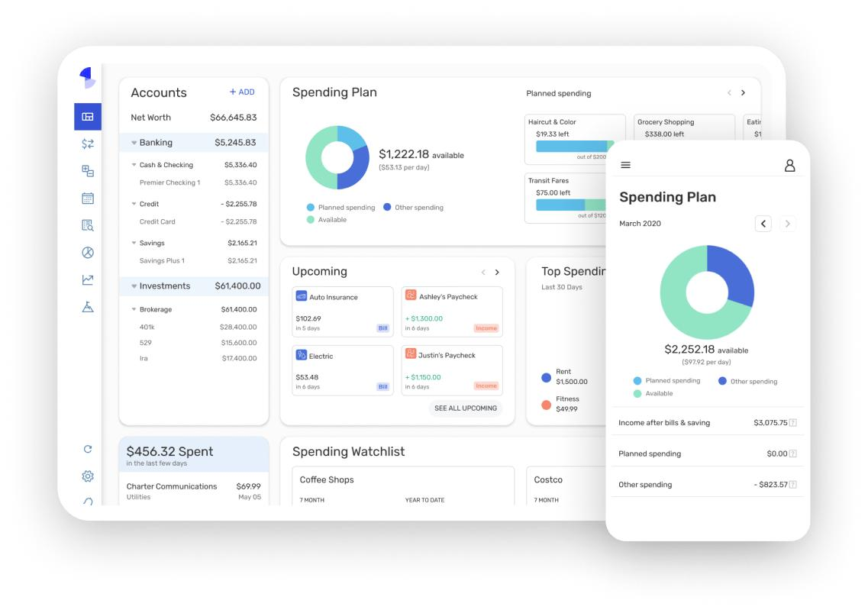The width and height of the screenshot is (868, 610).
Task: Click Planned spending legend in desktop plan
Action: pos(341,208)
